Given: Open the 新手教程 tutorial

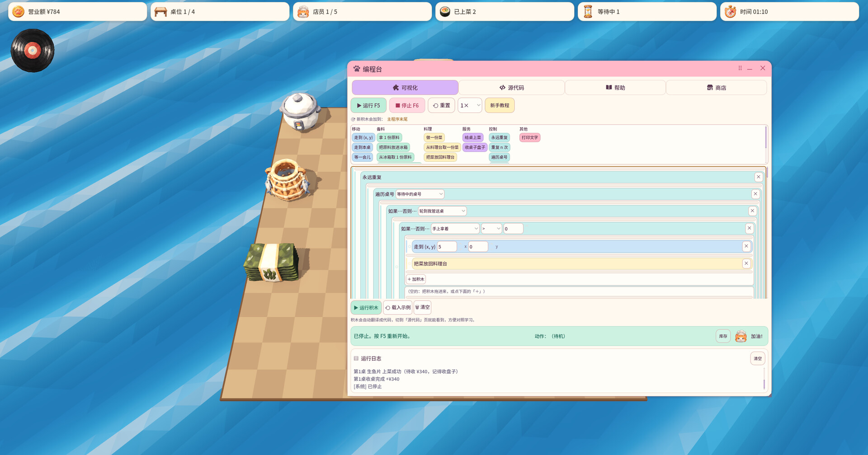Looking at the screenshot, I should point(500,105).
